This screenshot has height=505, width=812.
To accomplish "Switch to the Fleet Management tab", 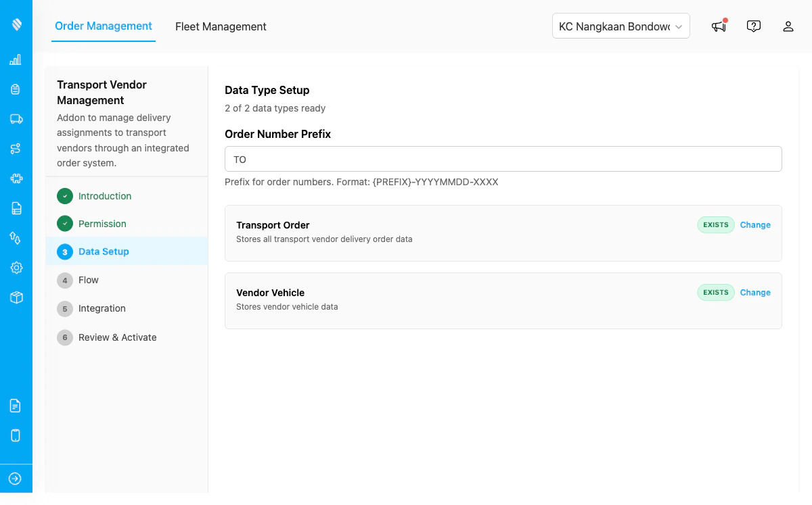I will pyautogui.click(x=221, y=26).
